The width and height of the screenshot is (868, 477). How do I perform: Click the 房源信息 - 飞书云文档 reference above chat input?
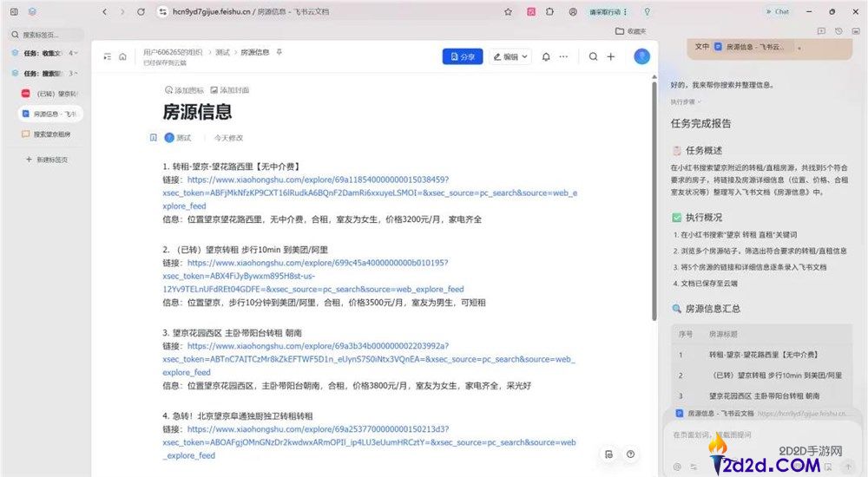(762, 414)
